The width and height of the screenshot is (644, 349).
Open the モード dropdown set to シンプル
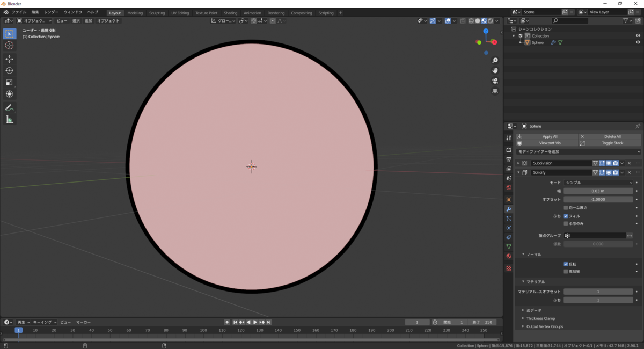pos(598,183)
